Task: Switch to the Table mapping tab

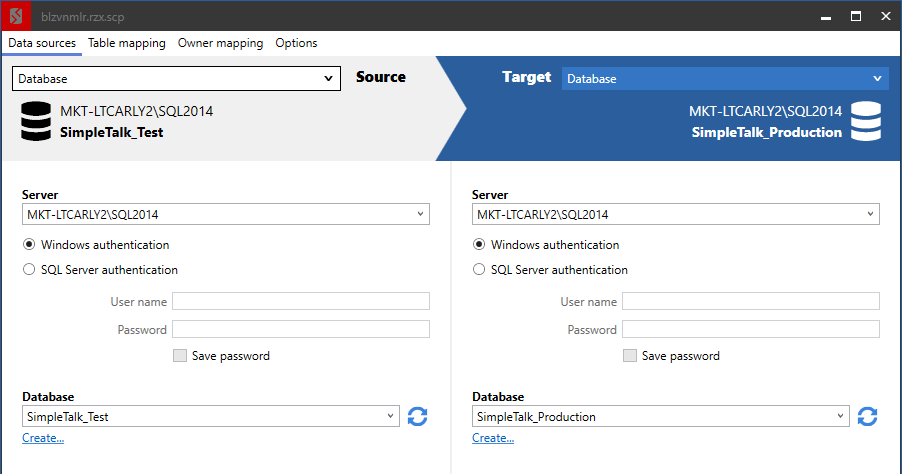Action: coord(127,43)
